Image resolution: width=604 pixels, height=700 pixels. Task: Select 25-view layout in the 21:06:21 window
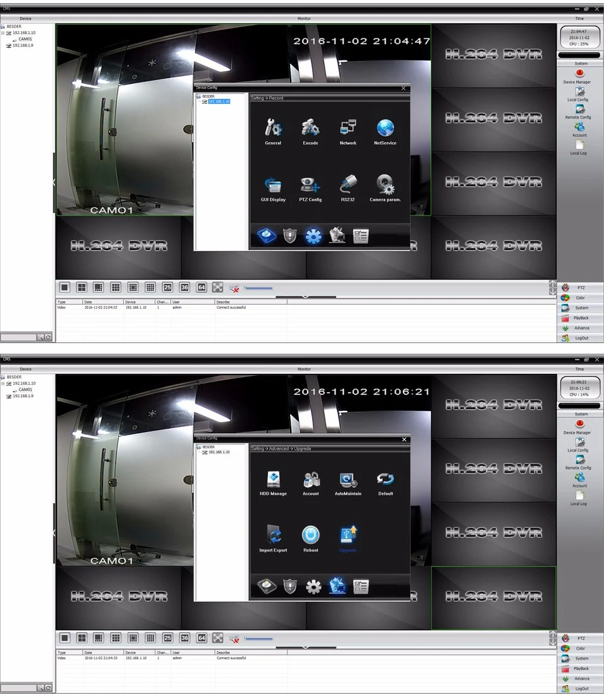tap(167, 638)
